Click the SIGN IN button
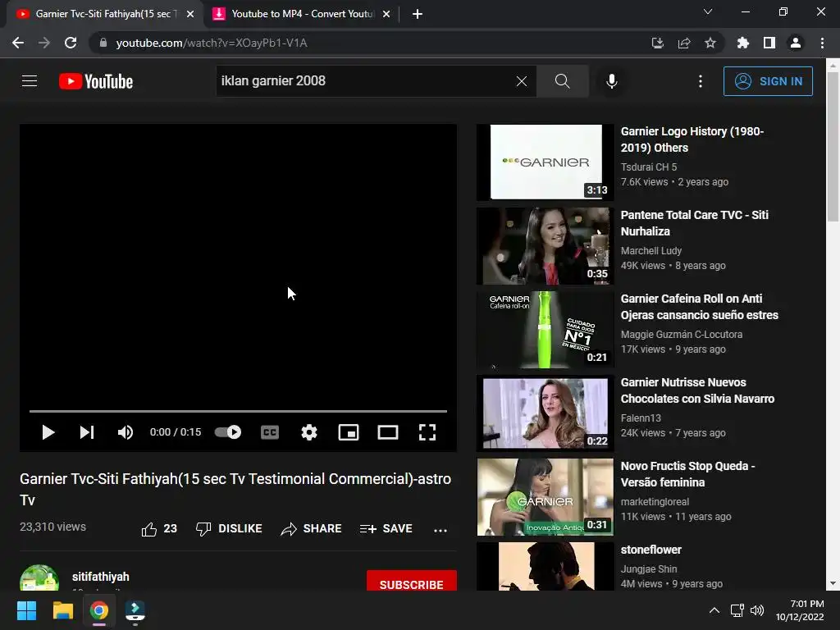This screenshot has height=630, width=840. click(768, 81)
